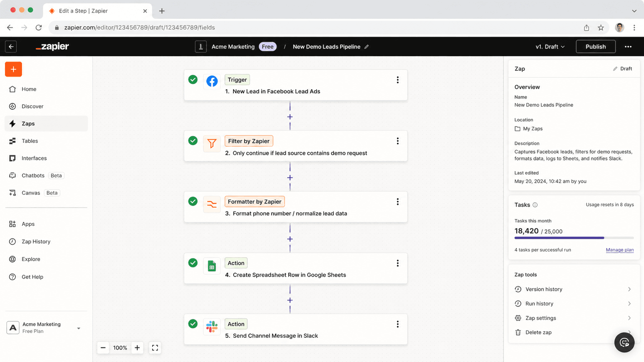Add step after Google Sheets action

point(290,300)
